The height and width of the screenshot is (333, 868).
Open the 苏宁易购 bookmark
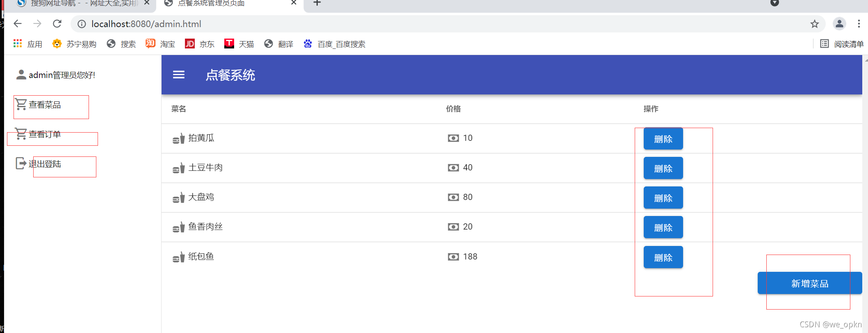[x=74, y=44]
